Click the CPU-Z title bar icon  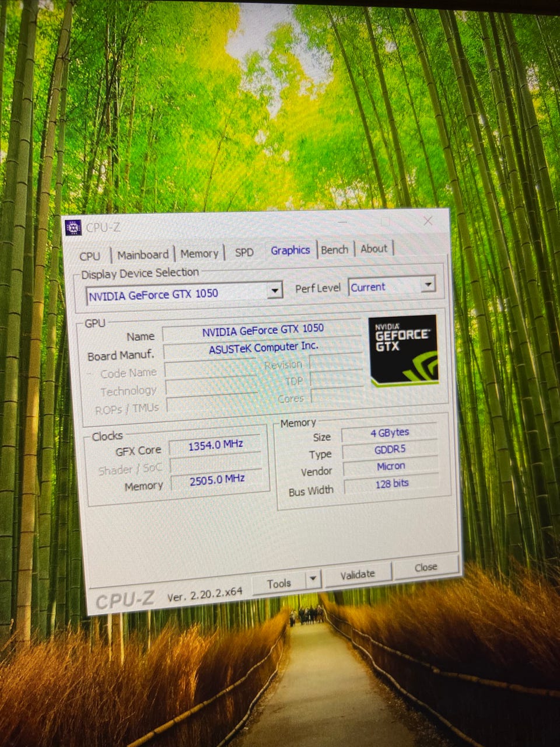73,228
